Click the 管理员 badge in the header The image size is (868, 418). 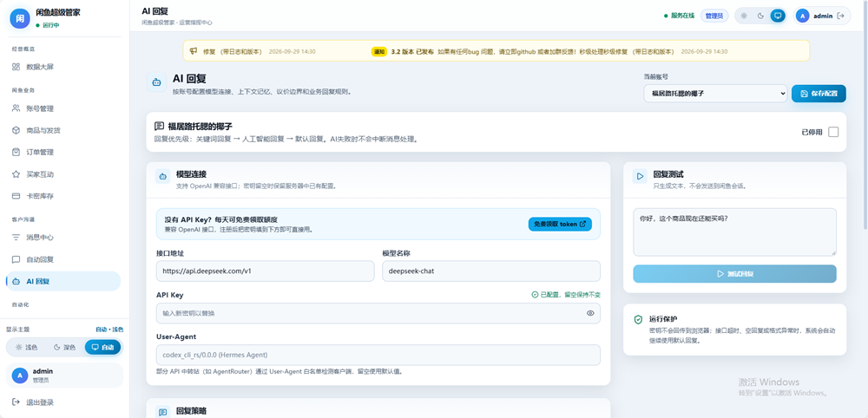(714, 16)
